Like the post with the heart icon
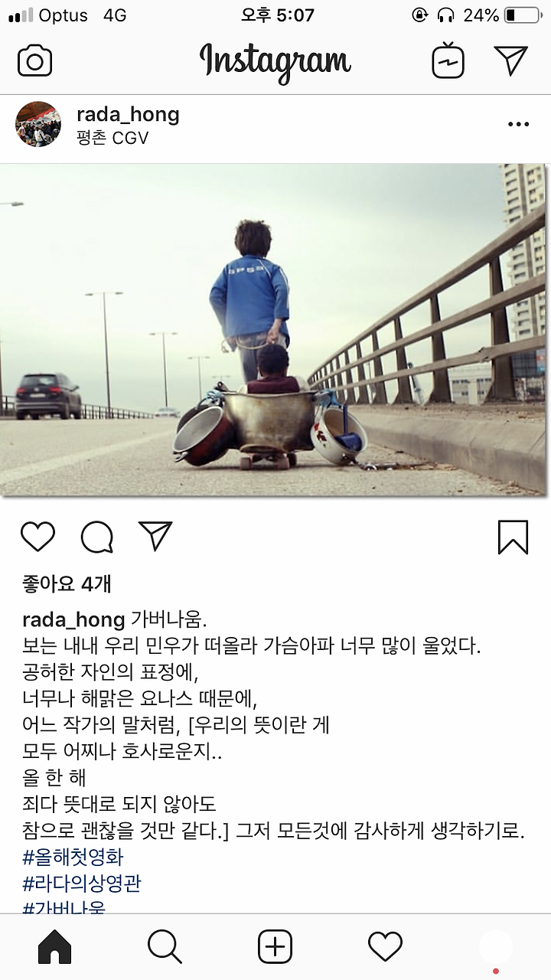This screenshot has width=551, height=980. click(37, 537)
